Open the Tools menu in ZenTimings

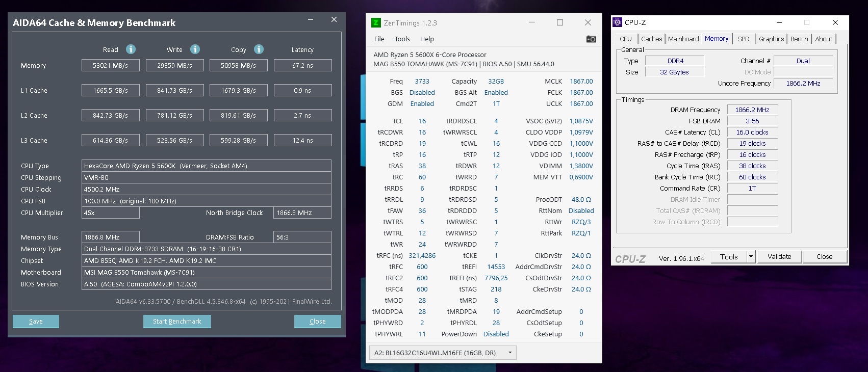click(x=402, y=39)
